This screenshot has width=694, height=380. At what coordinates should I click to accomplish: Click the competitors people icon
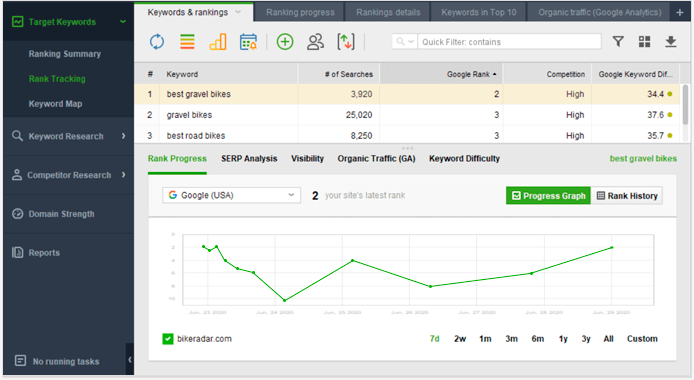point(315,42)
